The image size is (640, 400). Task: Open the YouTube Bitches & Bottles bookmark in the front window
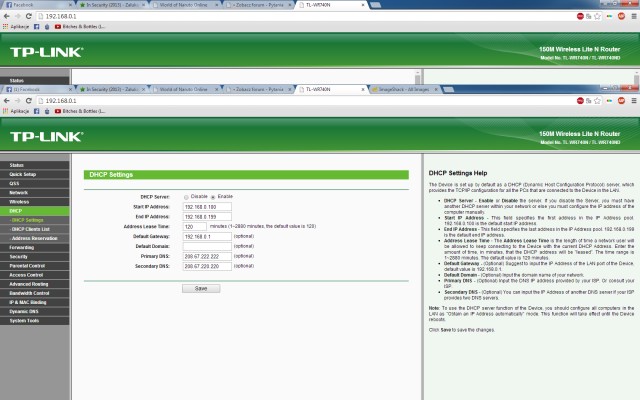point(80,111)
